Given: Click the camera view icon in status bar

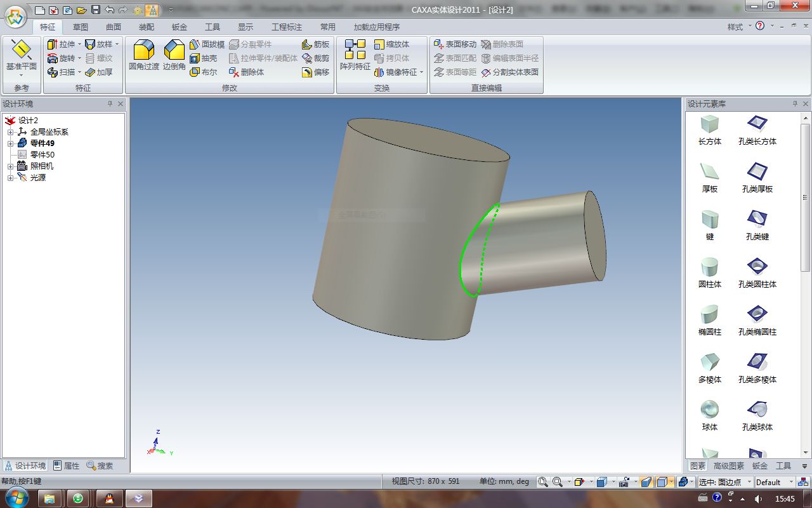Looking at the screenshot, I should point(624,482).
